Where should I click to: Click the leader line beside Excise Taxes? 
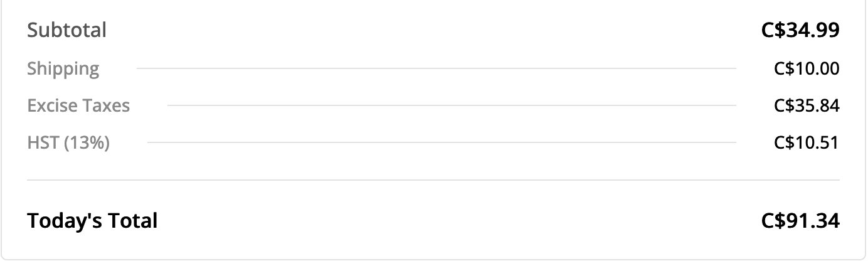tap(452, 105)
